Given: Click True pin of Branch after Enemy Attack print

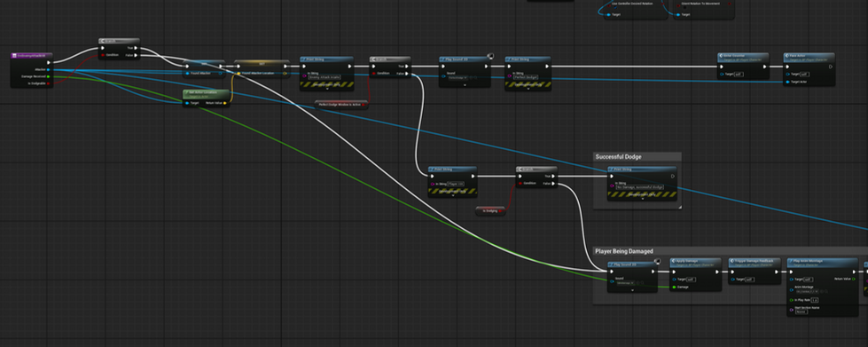Looking at the screenshot, I should (x=406, y=66).
